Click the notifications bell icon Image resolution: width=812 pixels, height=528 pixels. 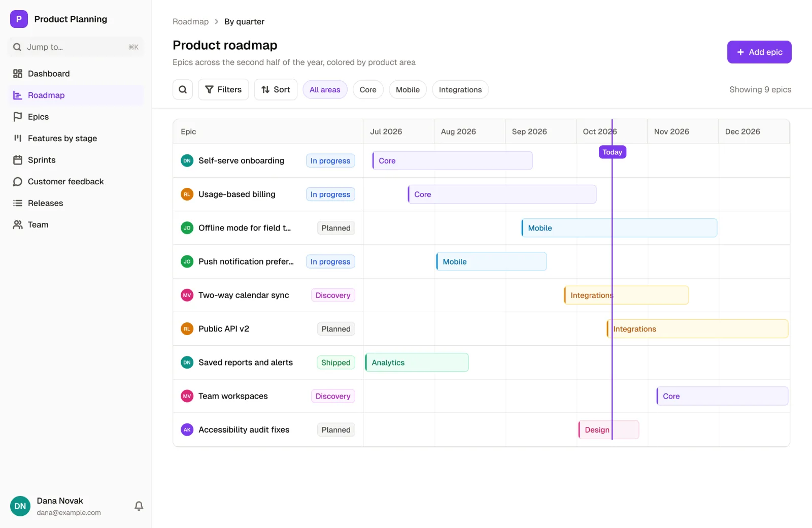tap(139, 506)
